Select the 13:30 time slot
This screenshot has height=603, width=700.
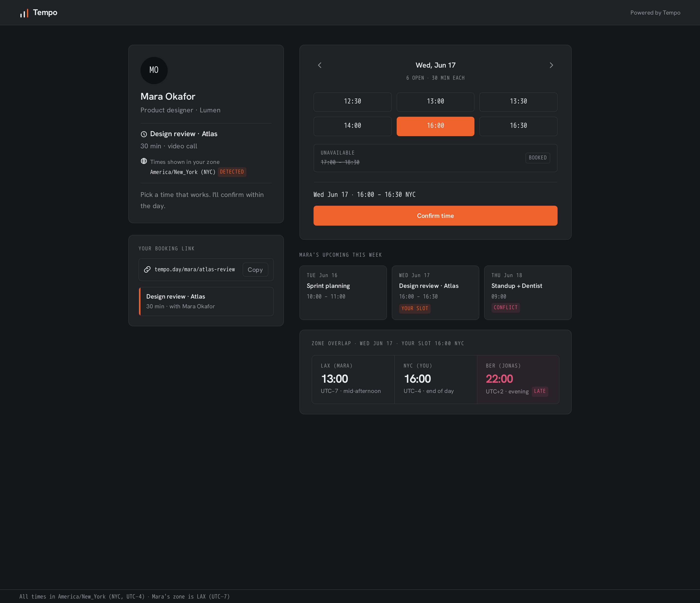pos(518,102)
